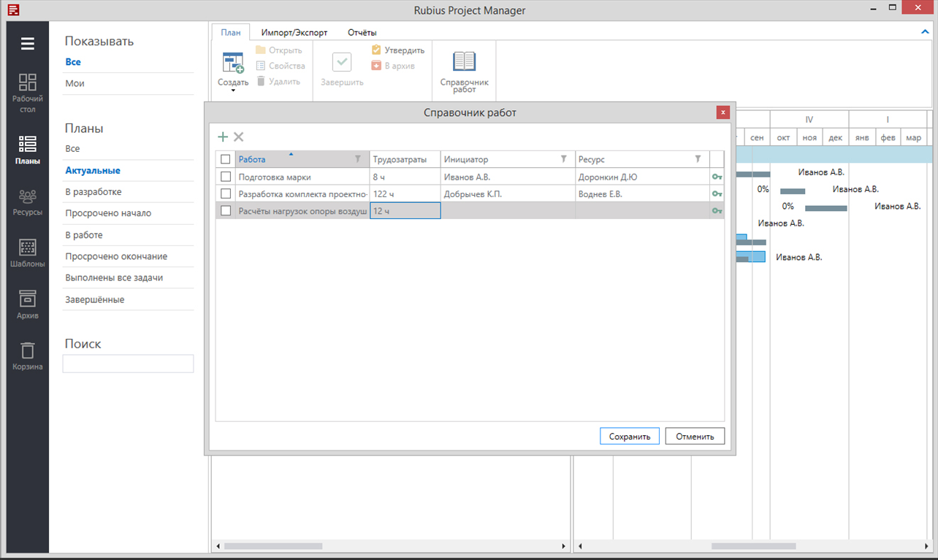Check the Подготовка марки row checkbox
Screen dimensions: 938x560
tap(226, 177)
